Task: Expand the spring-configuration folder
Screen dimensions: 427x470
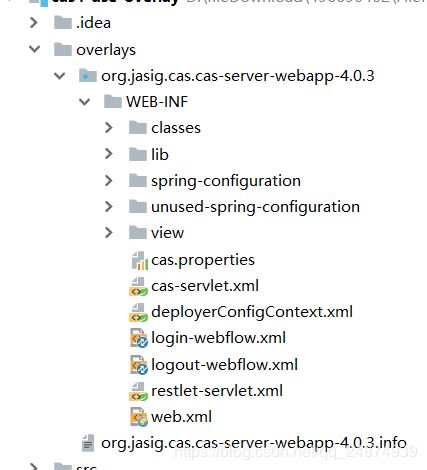Action: click(x=109, y=181)
